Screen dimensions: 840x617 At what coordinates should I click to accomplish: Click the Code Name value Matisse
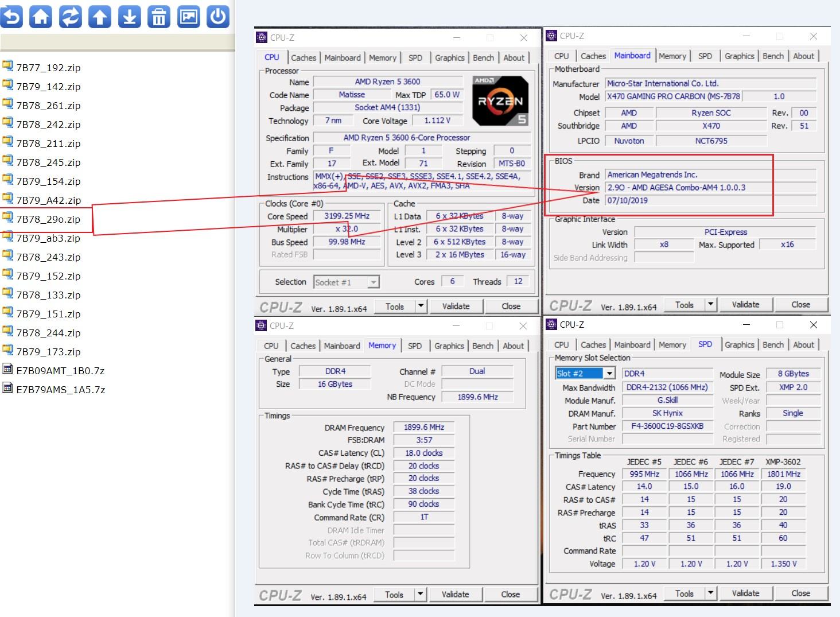point(352,95)
